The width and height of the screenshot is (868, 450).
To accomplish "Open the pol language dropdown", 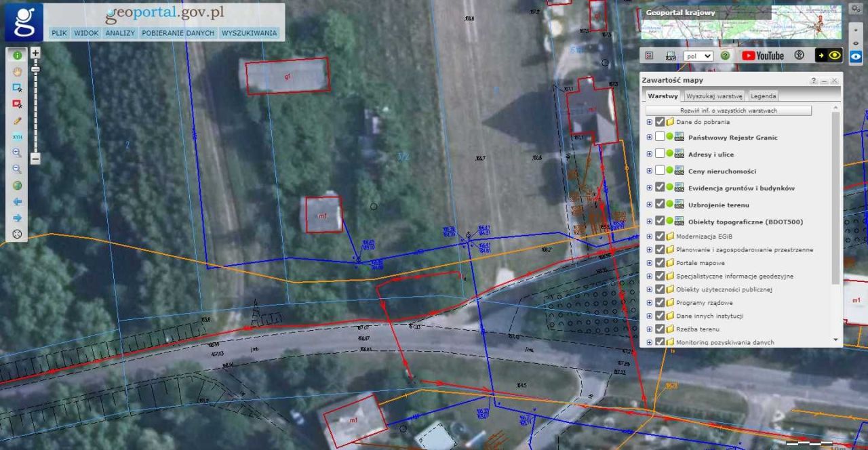I will coord(698,56).
